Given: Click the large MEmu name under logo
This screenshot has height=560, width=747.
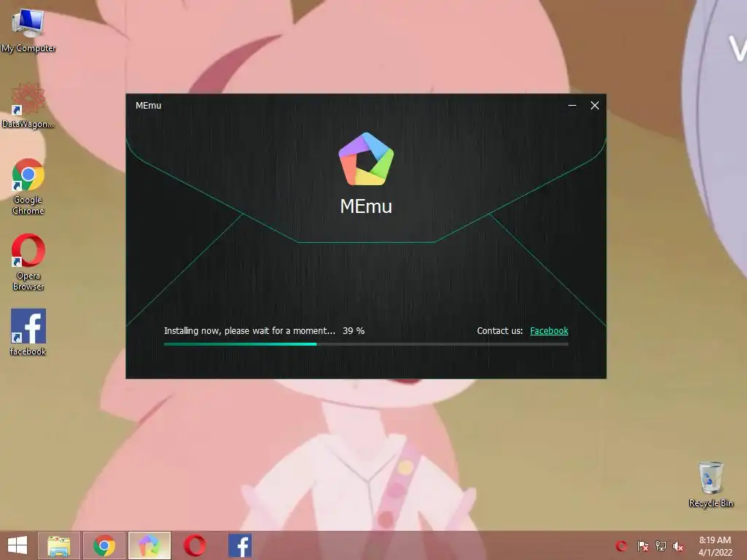Looking at the screenshot, I should pos(366,206).
